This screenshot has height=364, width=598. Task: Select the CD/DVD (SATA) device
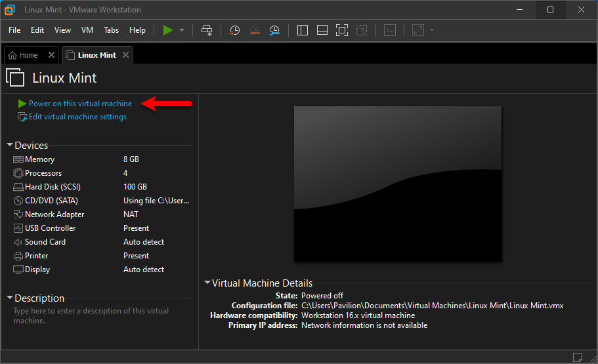[x=102, y=201]
